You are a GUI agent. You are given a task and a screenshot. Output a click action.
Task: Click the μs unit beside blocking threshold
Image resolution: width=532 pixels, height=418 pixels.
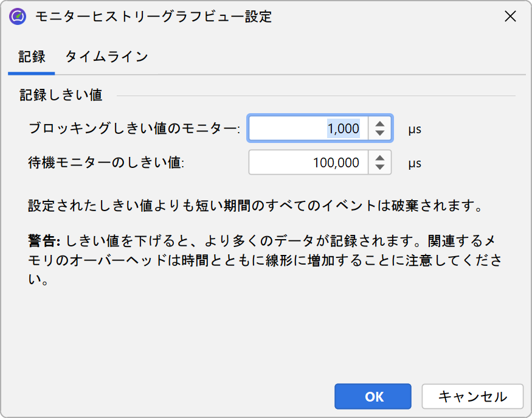pos(415,129)
